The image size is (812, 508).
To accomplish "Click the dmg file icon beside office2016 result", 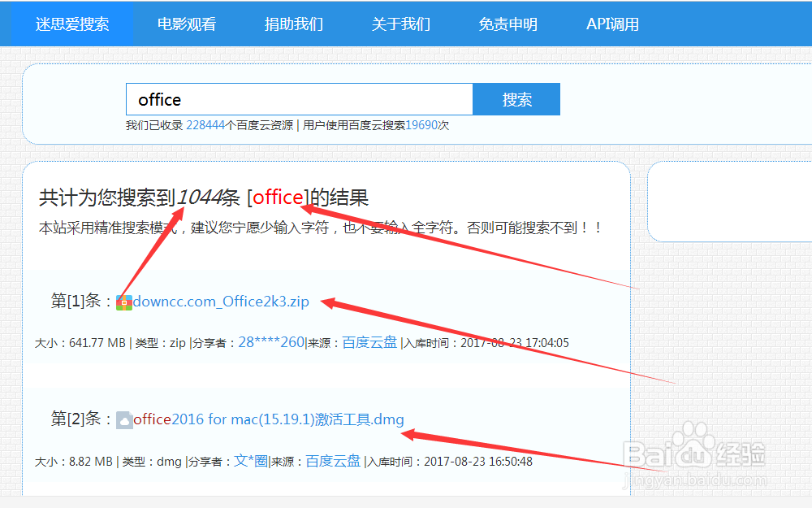I will [126, 419].
